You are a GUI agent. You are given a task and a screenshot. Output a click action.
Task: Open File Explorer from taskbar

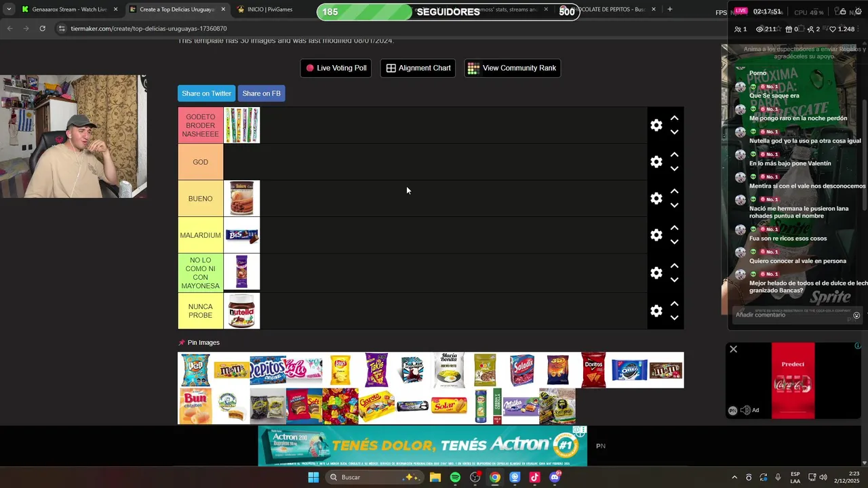pyautogui.click(x=435, y=477)
